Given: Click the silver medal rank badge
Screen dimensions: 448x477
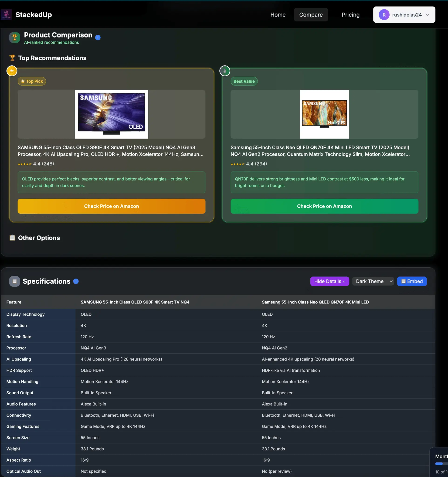Looking at the screenshot, I should [x=225, y=71].
